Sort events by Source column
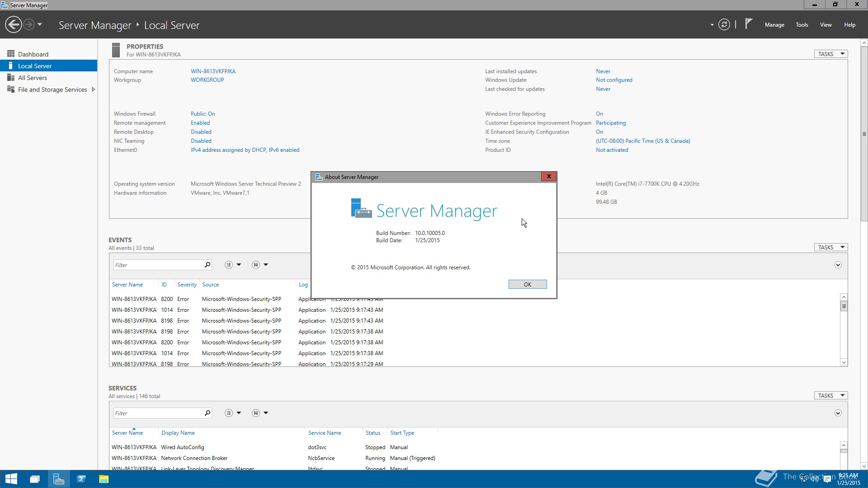This screenshot has height=488, width=868. [210, 285]
